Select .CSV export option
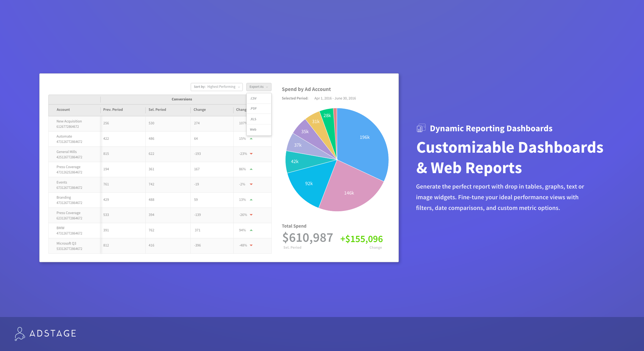The width and height of the screenshot is (644, 351). [253, 99]
